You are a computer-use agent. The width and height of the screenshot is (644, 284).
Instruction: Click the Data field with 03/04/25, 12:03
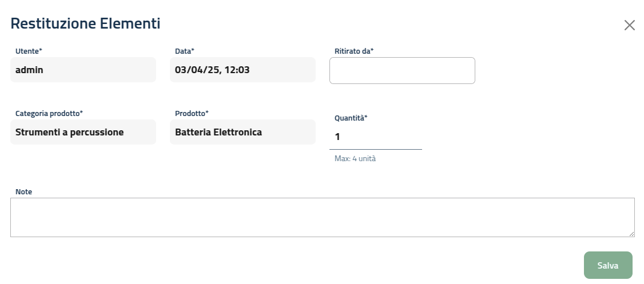click(x=243, y=70)
